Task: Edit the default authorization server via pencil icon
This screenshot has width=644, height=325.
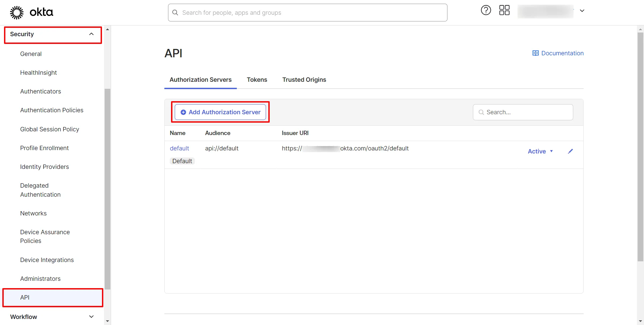Action: (570, 151)
